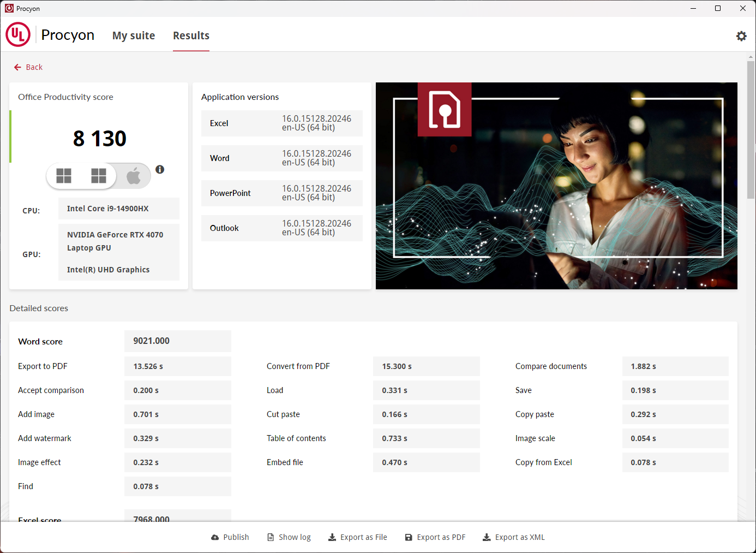Click the red document icon on the banner
Screen dimensions: 756x553
(x=445, y=109)
